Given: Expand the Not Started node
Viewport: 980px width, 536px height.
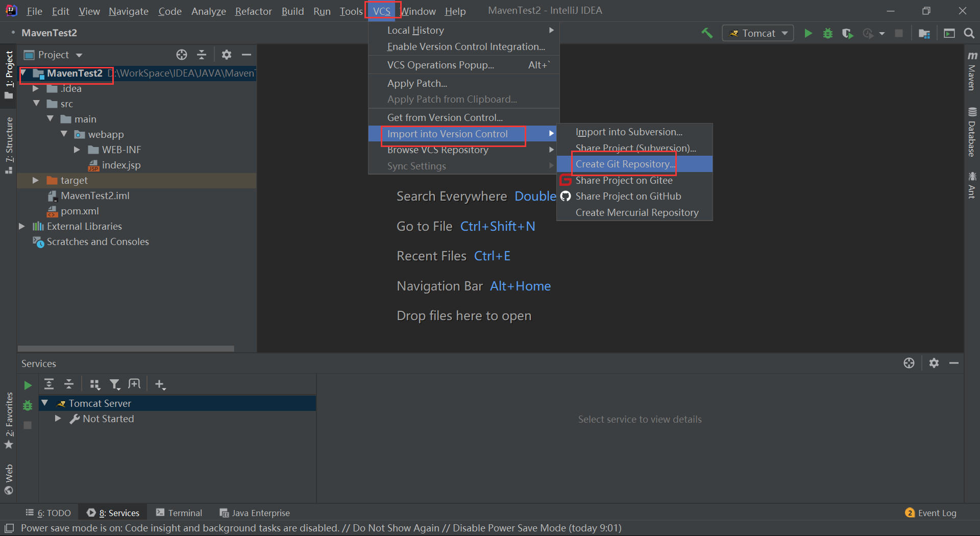Looking at the screenshot, I should (58, 419).
